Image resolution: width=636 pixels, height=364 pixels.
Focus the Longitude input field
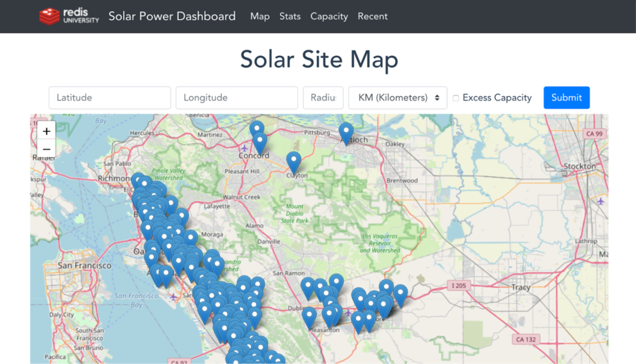pos(237,98)
